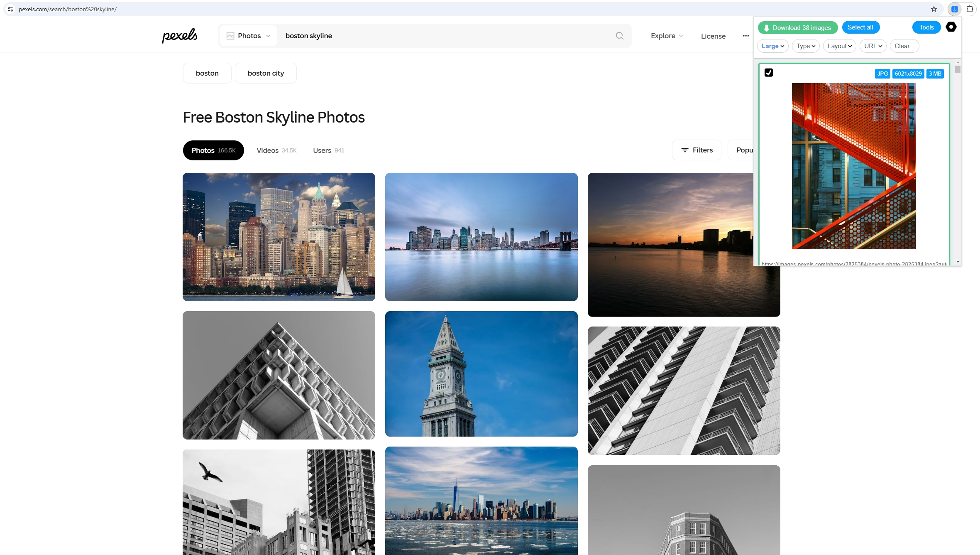Viewport: 980px width, 555px height.
Task: Open the icy harbor skyline photo
Action: [481, 501]
